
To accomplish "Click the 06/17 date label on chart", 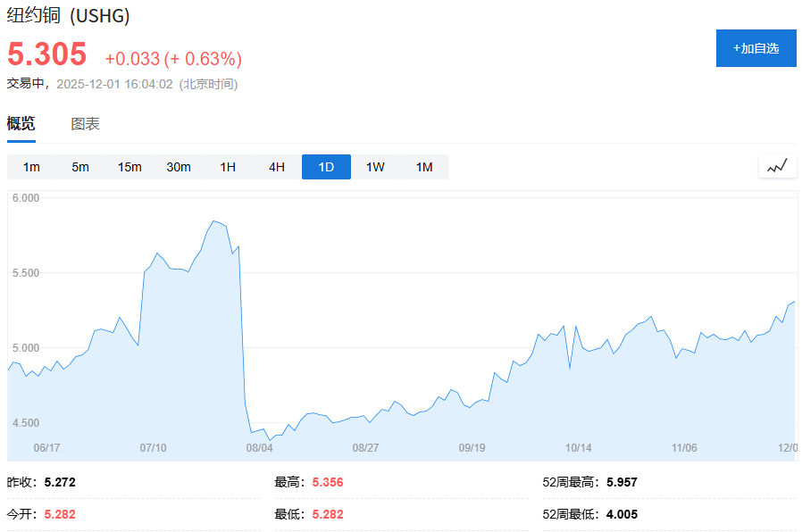I will pyautogui.click(x=46, y=448).
